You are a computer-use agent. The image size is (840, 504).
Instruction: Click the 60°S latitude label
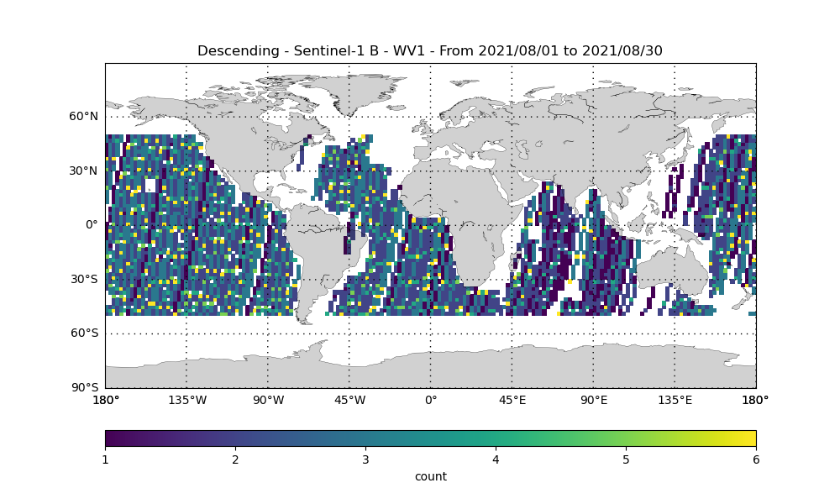(x=84, y=333)
